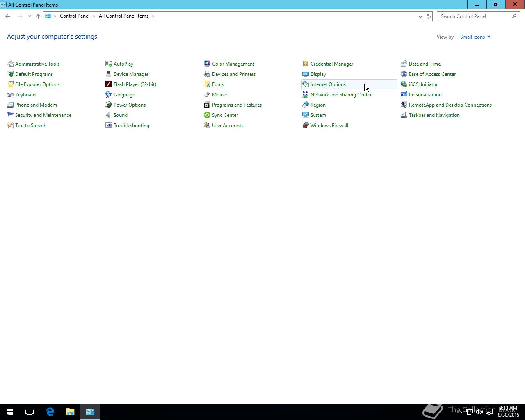Open the Device Manager icon
The image size is (525, 420).
109,74
